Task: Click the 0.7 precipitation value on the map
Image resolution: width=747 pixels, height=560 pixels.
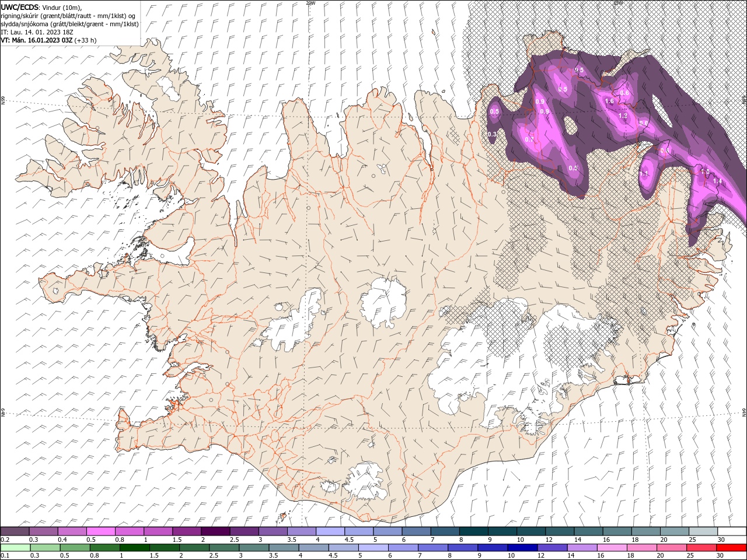Action: click(x=529, y=139)
